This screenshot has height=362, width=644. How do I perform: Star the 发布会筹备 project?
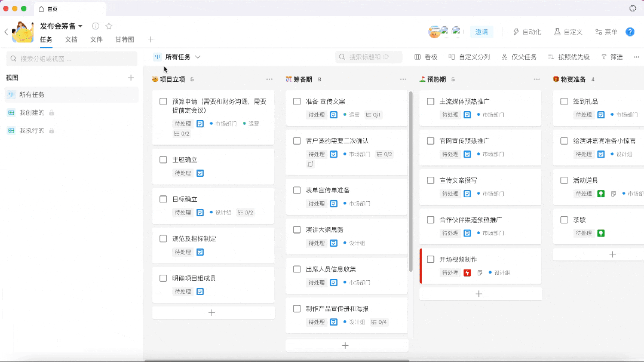point(109,26)
